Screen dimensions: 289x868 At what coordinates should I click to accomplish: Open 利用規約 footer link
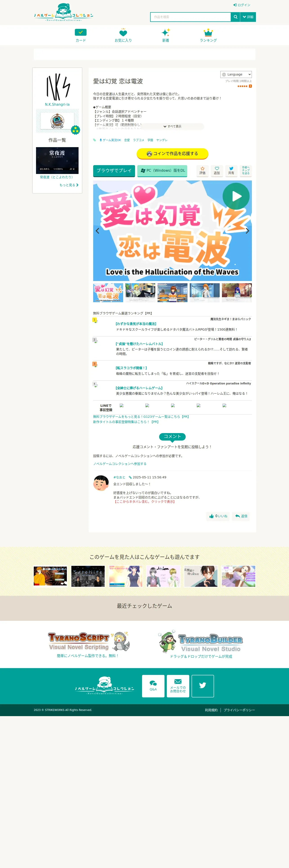tap(211, 710)
